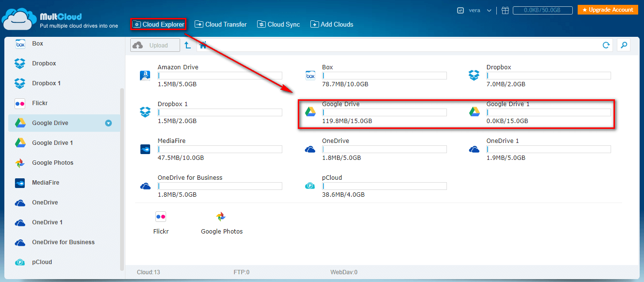Open the Dropbox icon in main panel
The width and height of the screenshot is (644, 282).
[x=474, y=76]
